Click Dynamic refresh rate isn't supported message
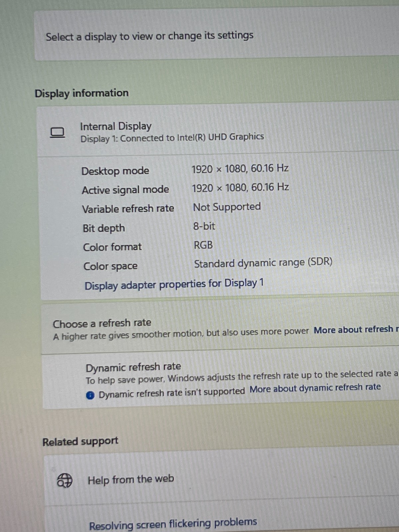 click(x=172, y=393)
